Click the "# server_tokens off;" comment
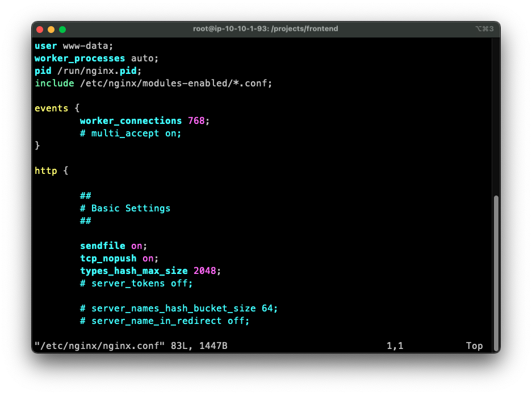Image resolution: width=532 pixels, height=395 pixels. pos(136,283)
